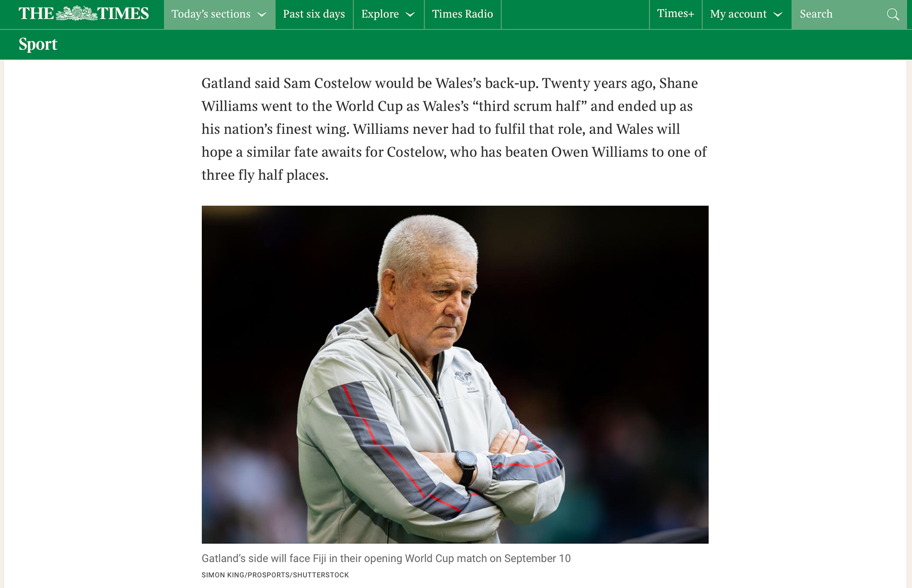This screenshot has height=588, width=912.
Task: Open the My account dropdown arrow
Action: [778, 15]
